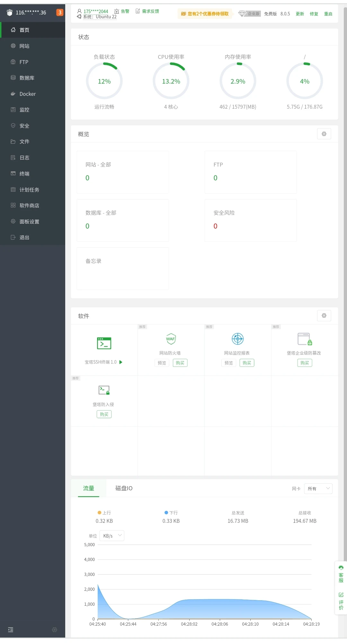Click the 网站防火墙 WAF shield icon
This screenshot has height=644, width=347.
click(x=171, y=339)
